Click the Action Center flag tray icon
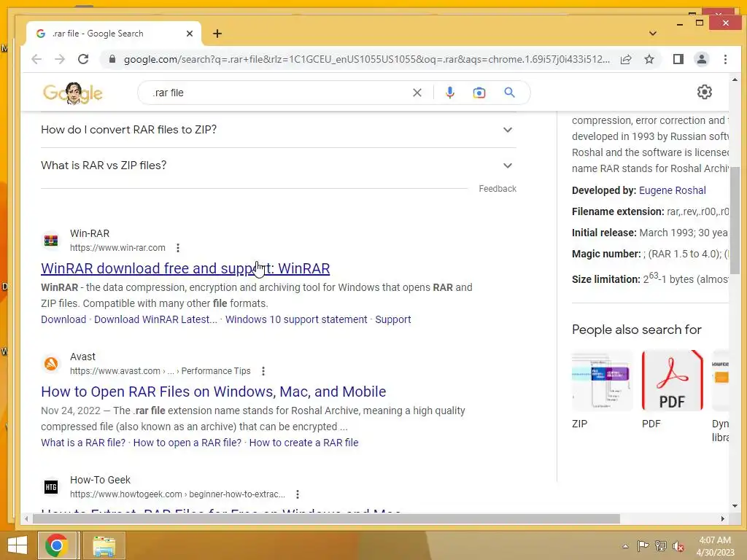Screen dimensions: 747x560 point(643,546)
